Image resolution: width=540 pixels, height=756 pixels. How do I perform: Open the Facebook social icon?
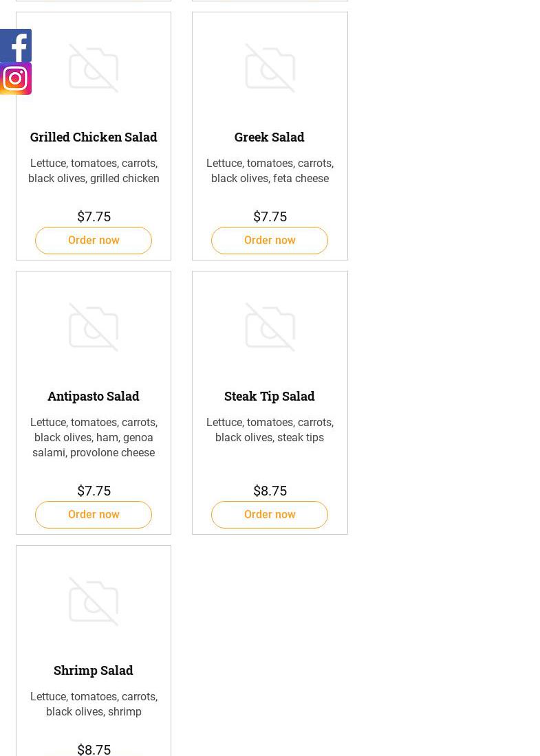(x=15, y=45)
